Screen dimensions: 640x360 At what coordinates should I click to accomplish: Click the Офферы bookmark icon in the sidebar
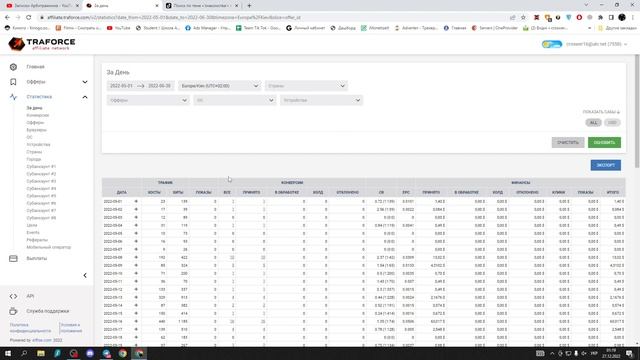click(x=13, y=82)
